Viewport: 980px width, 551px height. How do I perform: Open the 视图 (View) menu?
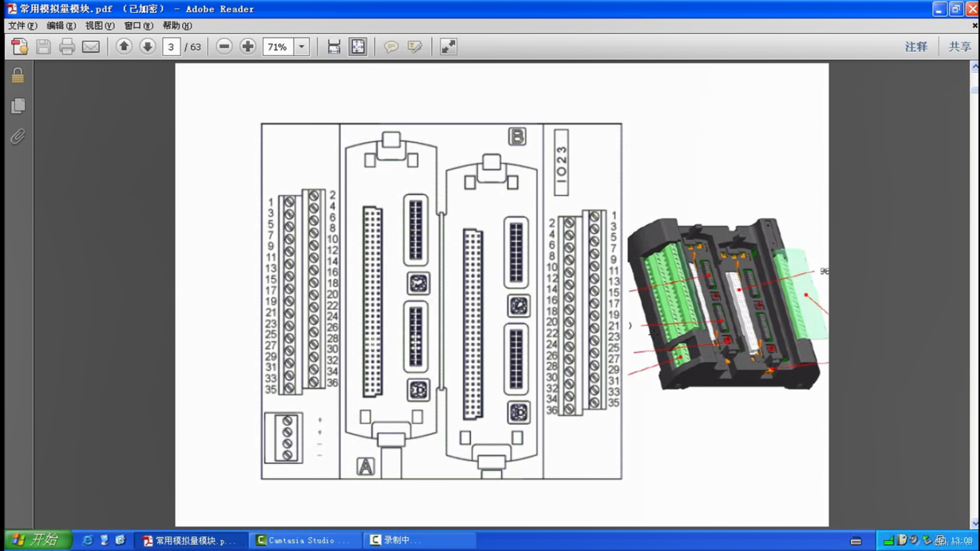100,26
